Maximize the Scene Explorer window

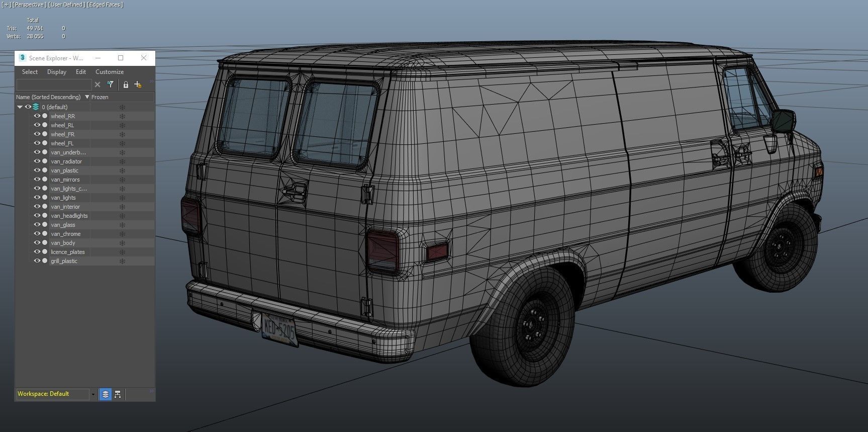click(x=121, y=58)
